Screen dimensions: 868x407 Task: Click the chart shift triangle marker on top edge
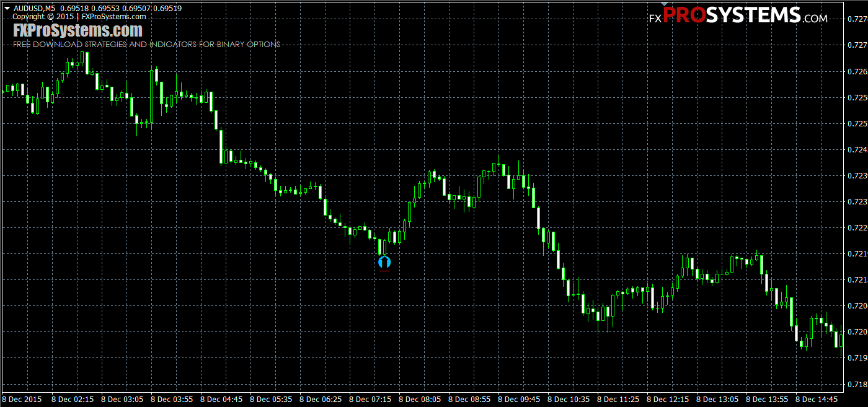(664, 3)
